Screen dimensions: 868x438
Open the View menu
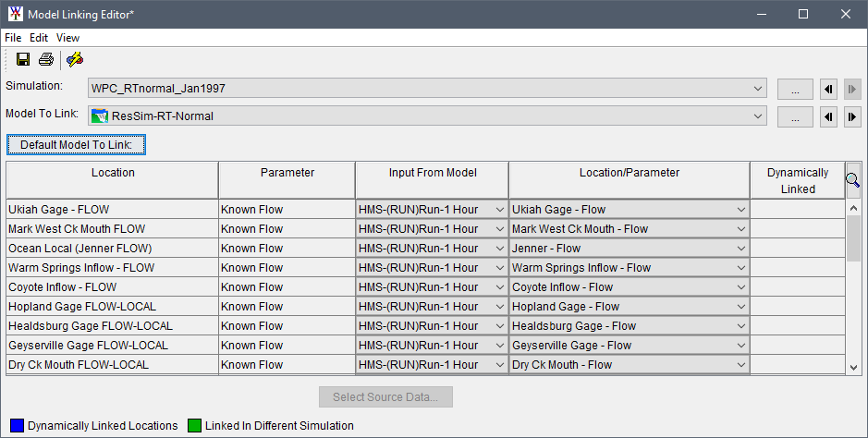click(67, 38)
